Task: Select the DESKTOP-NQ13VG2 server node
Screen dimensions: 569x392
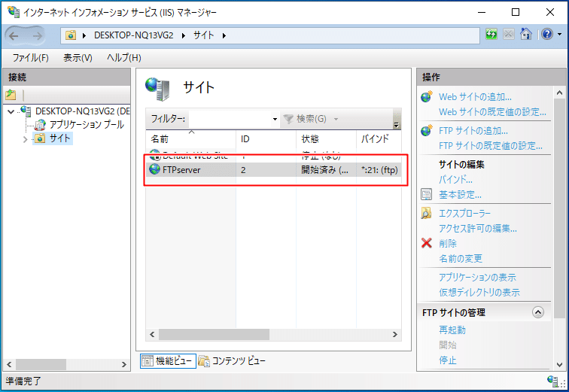Action: point(82,111)
